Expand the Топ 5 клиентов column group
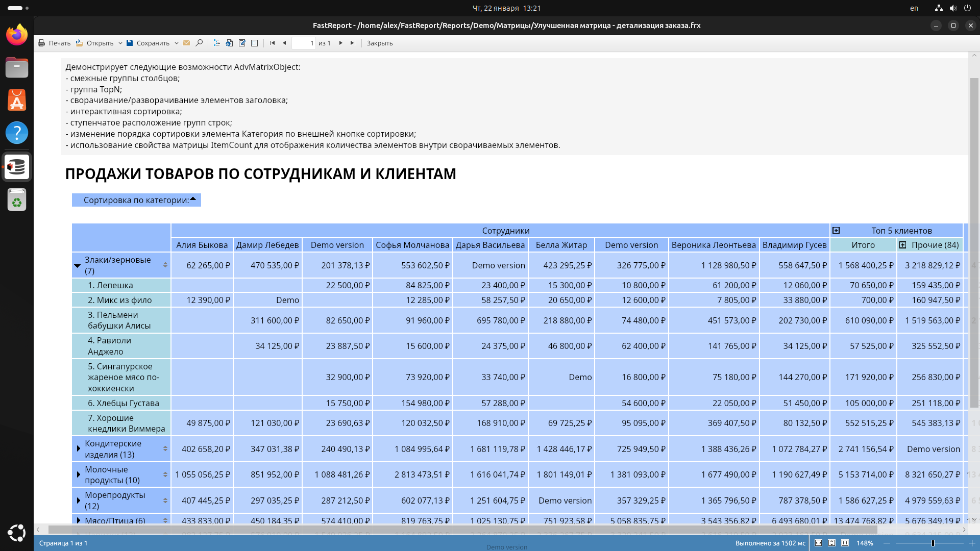The image size is (980, 551). (836, 231)
